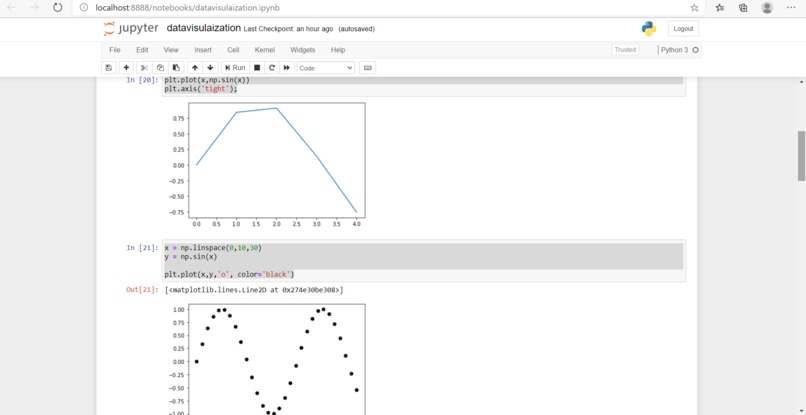Click the notebook vertical scrollbar thumb
The height and width of the screenshot is (415, 806).
tap(801, 156)
